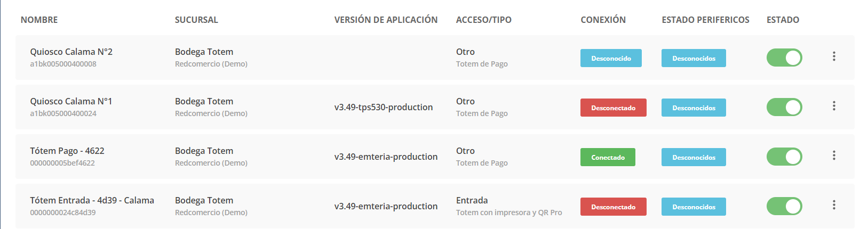Click the SUCURSAL column header

196,20
